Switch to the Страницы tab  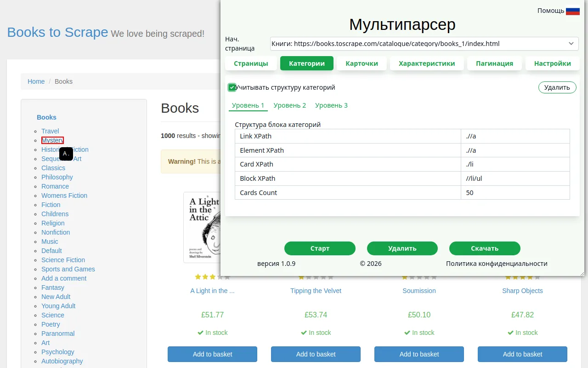pyautogui.click(x=251, y=63)
